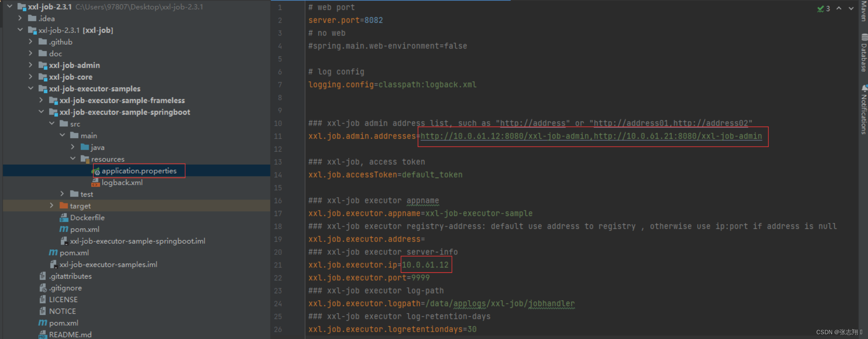Click the inspections widget showing 3 problems
868x339 pixels.
824,8
